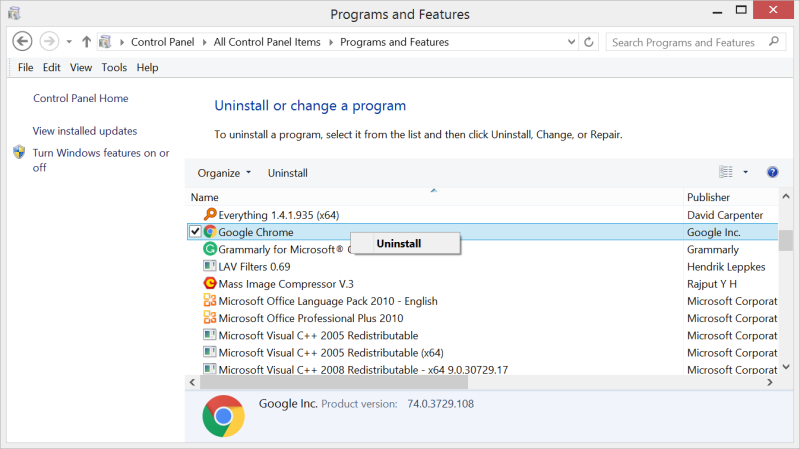This screenshot has height=449, width=800.
Task: Sort by the Publisher column header
Action: pos(730,197)
